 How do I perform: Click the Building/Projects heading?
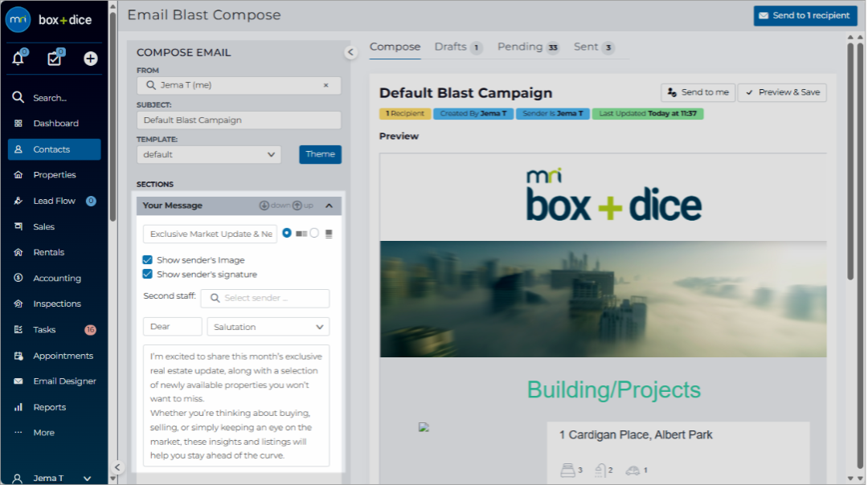pos(613,390)
